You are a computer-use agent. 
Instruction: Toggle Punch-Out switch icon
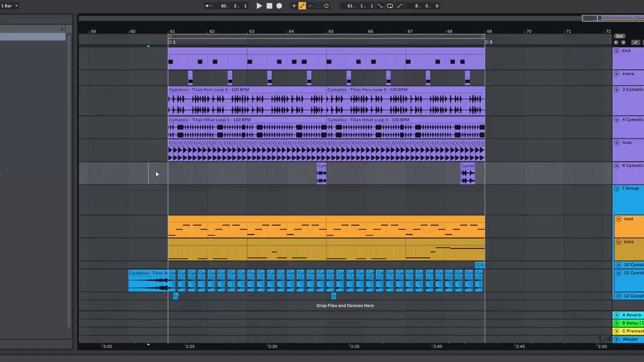[399, 6]
